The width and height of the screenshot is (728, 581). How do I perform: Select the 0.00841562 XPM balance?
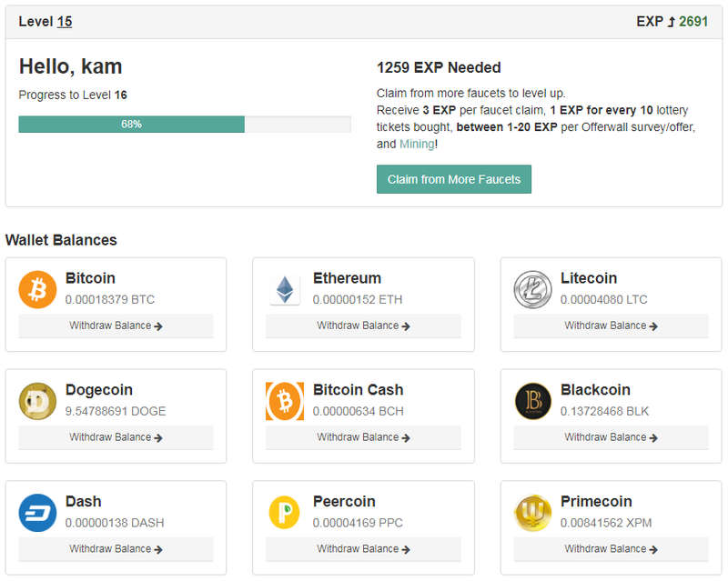click(606, 523)
